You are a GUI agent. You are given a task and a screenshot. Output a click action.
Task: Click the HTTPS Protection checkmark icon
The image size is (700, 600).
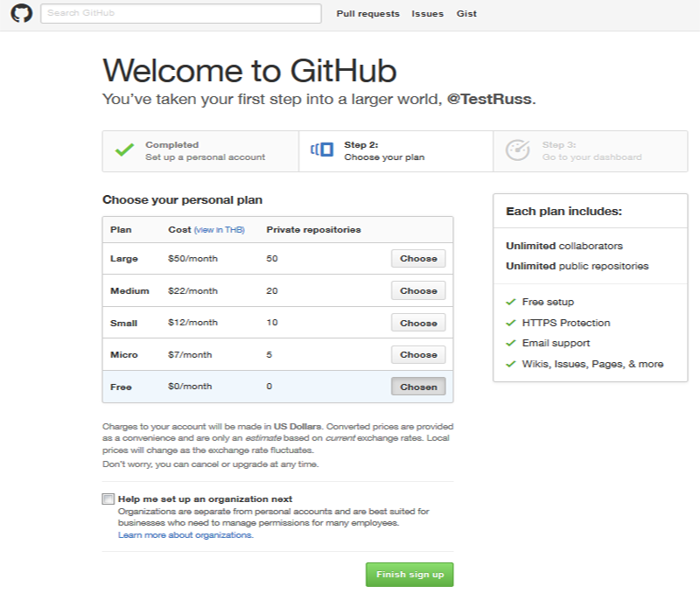point(511,323)
